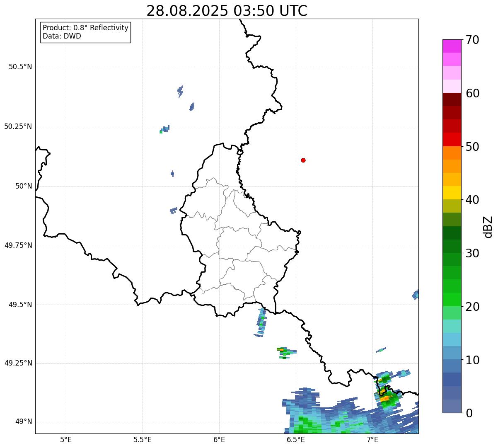This screenshot has height=448, width=498.
Task: Click the '49.75°N' latitude label
Action: point(18,245)
